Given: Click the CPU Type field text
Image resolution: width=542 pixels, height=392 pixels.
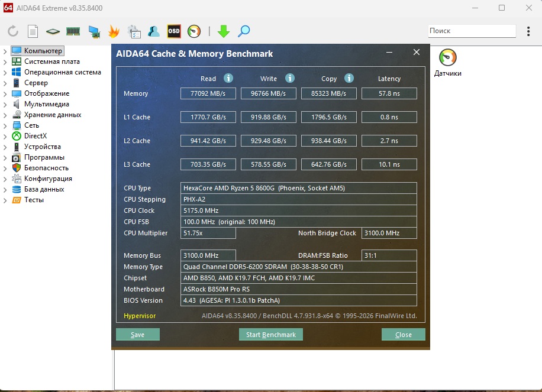Looking at the screenshot, I should pos(299,188).
